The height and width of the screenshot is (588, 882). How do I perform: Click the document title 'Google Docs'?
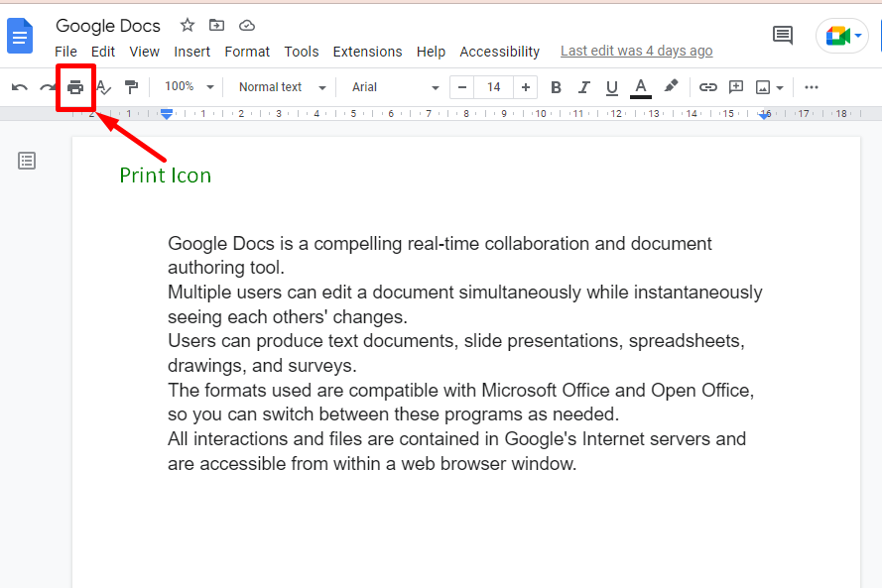pyautogui.click(x=108, y=26)
